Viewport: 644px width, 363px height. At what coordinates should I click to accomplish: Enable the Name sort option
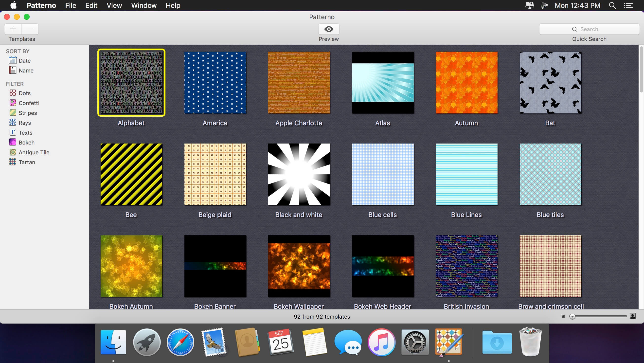tap(26, 70)
